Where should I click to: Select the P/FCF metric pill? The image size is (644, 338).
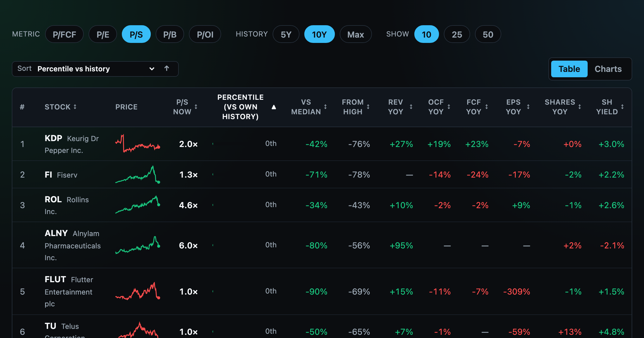click(x=64, y=34)
